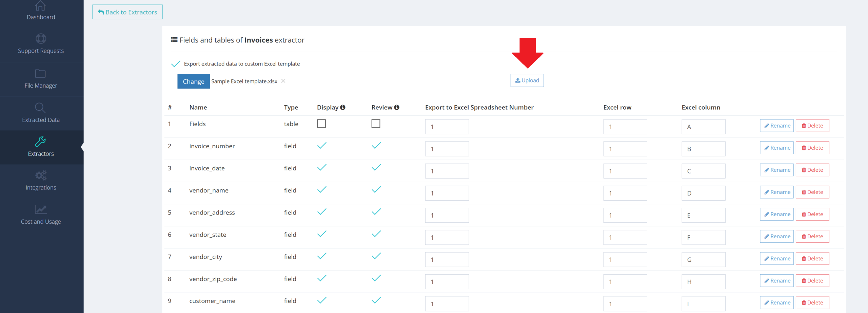Open Support Requests lifebuoy icon
Screen dimensions: 868x313
click(x=41, y=39)
